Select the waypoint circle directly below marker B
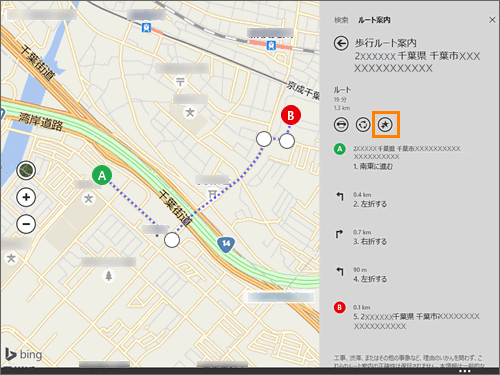Image resolution: width=500 pixels, height=375 pixels. pos(287,141)
